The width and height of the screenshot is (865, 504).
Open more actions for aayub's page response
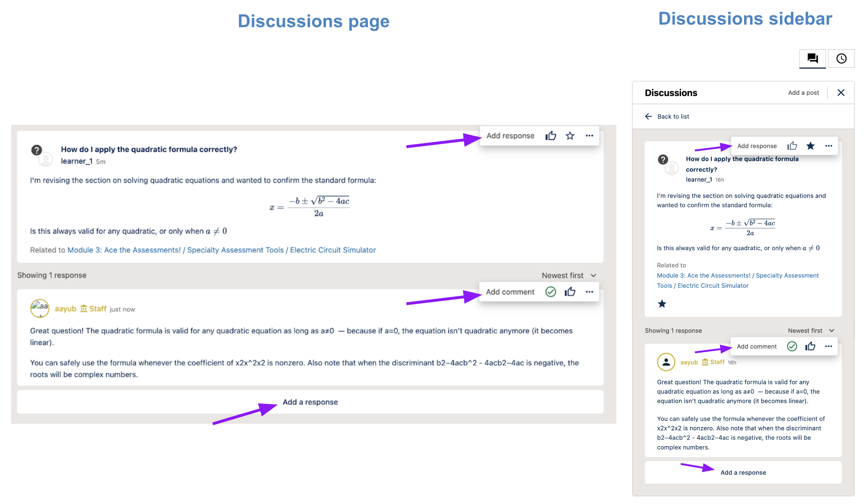(589, 292)
